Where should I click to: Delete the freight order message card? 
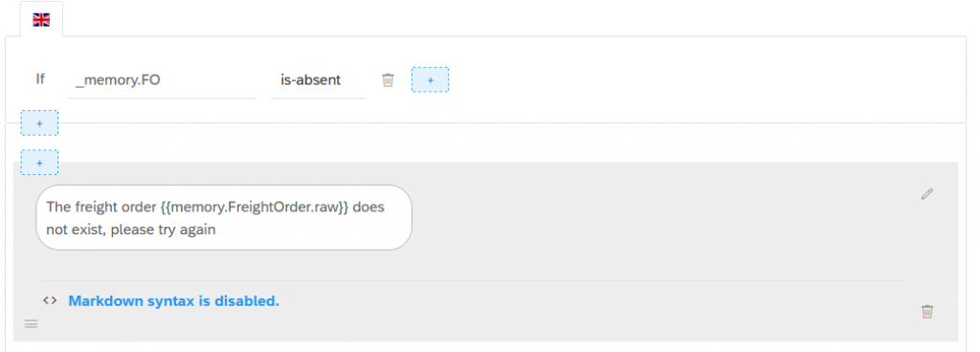point(926,311)
